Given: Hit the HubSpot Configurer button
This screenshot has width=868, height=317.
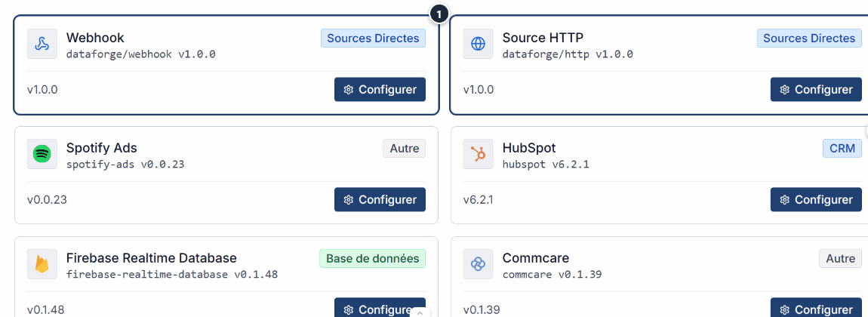Looking at the screenshot, I should (x=815, y=199).
